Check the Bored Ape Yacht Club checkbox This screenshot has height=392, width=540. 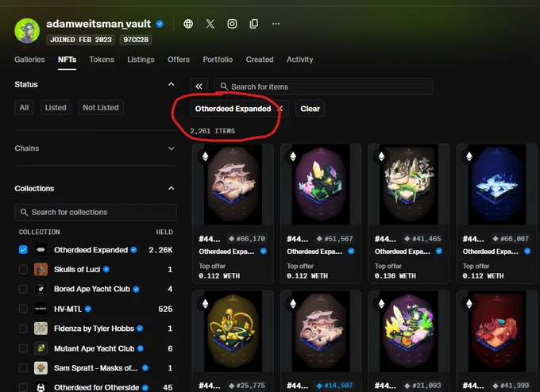click(23, 289)
